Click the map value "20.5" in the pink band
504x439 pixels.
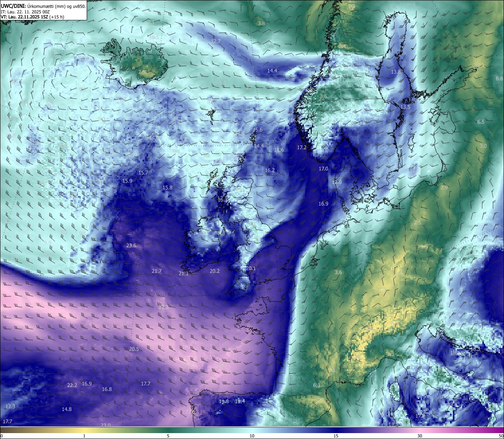click(134, 349)
